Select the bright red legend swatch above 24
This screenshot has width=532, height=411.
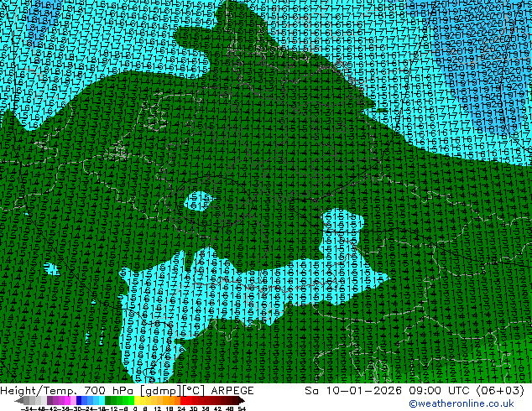tap(183, 400)
